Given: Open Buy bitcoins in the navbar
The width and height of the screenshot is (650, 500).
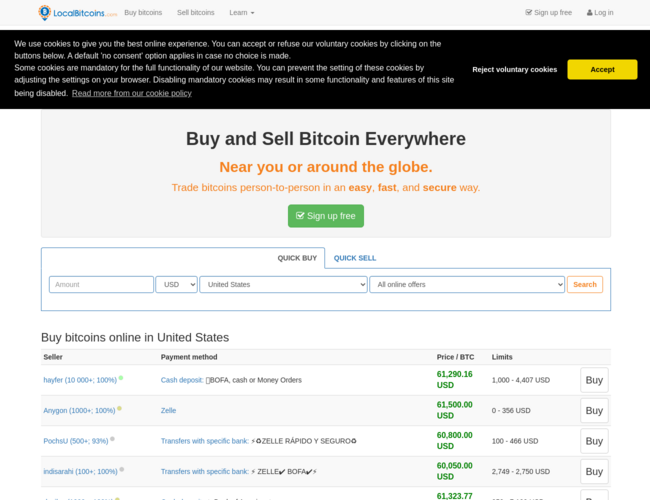Looking at the screenshot, I should point(143,12).
